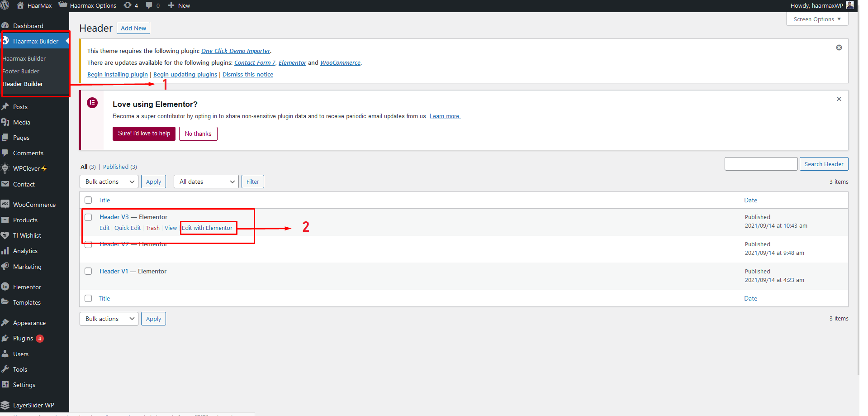The image size is (868, 416).
Task: Click the Dashboard gauge icon
Action: click(x=5, y=26)
